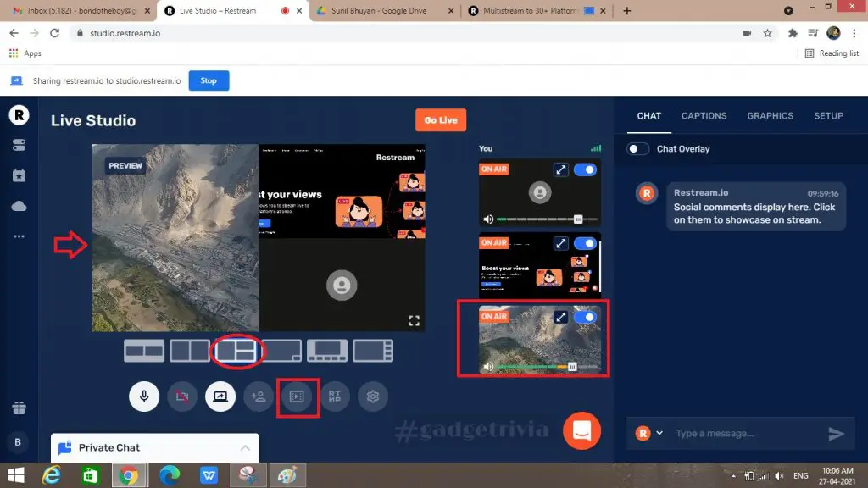Expand the Boost your views screen source

(561, 243)
